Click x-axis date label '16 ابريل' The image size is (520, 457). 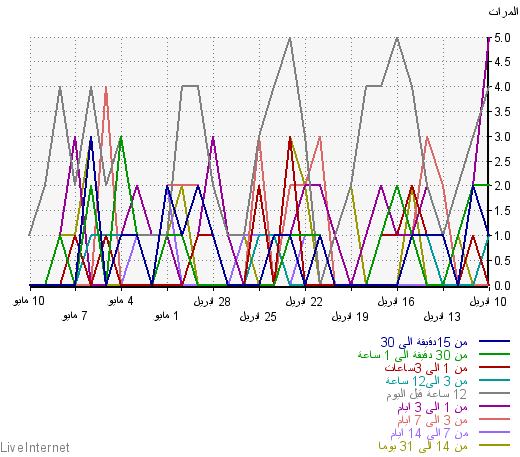(396, 302)
